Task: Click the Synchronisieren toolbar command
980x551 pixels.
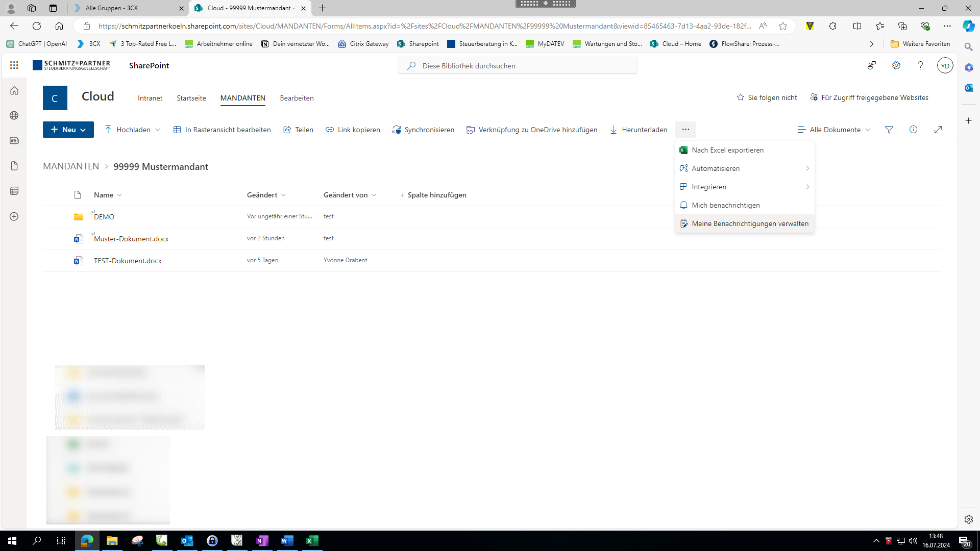Action: tap(423, 130)
